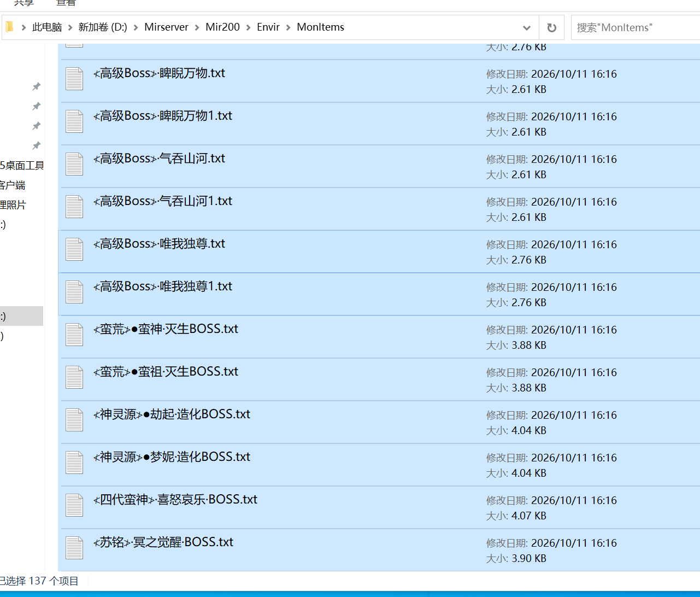Expand the chevron after 此电脑
The image size is (700, 597).
(70, 27)
